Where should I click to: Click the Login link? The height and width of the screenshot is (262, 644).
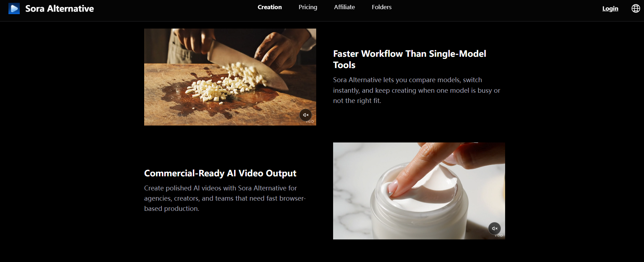point(610,8)
